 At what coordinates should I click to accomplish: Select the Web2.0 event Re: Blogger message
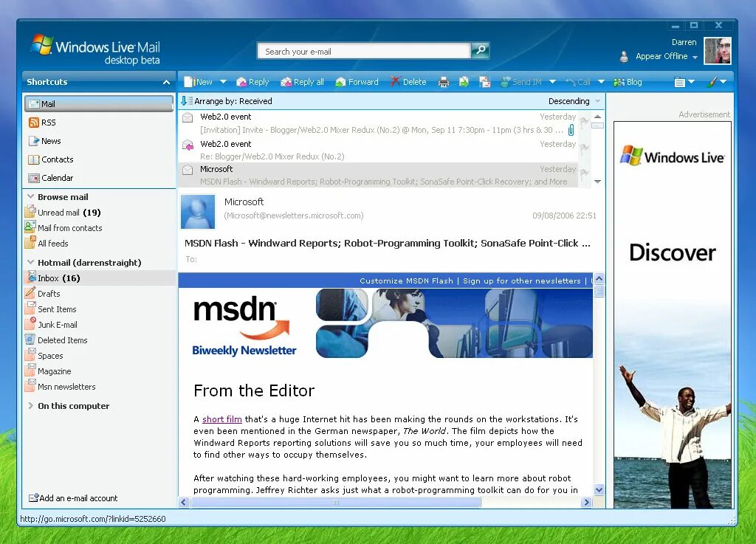[378, 150]
